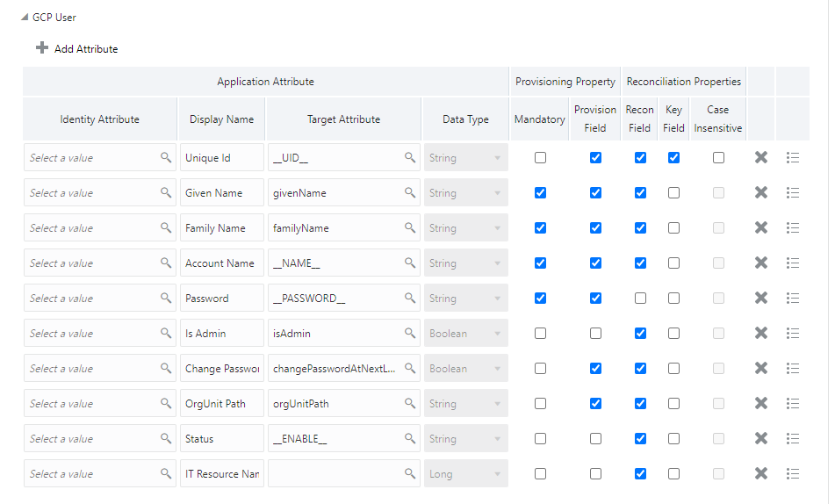This screenshot has height=504, width=835.
Task: Search identity attribute for IT Resource Name row
Action: [166, 473]
